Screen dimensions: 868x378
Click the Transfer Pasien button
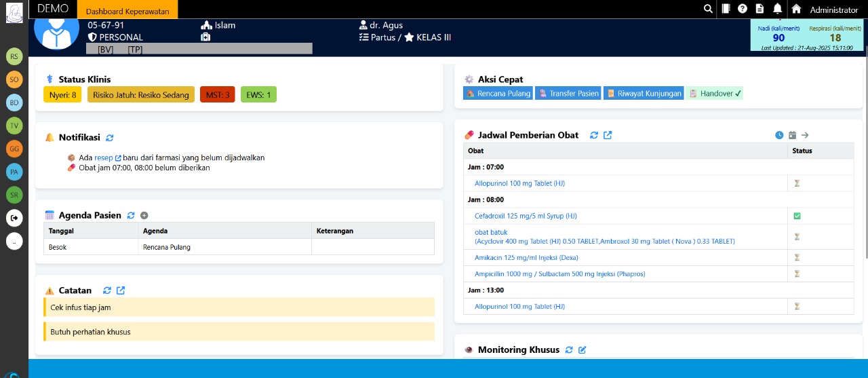tap(568, 94)
